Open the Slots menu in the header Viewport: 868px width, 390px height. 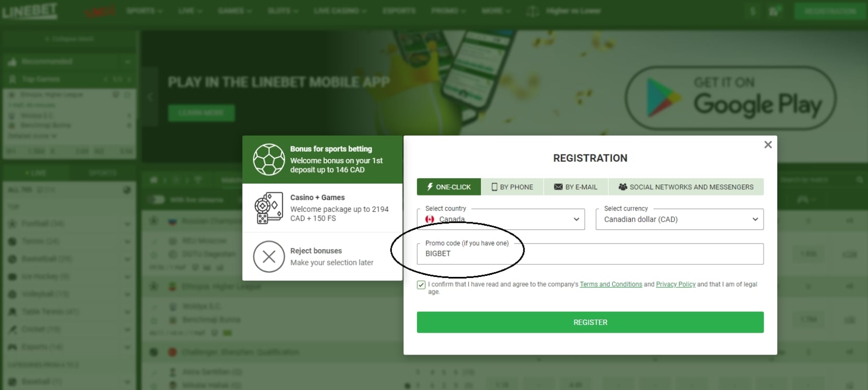point(283,10)
